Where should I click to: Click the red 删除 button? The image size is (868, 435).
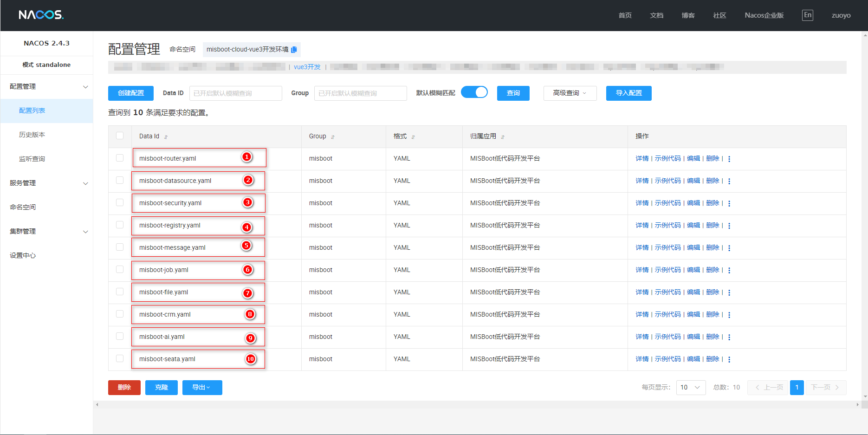[124, 388]
